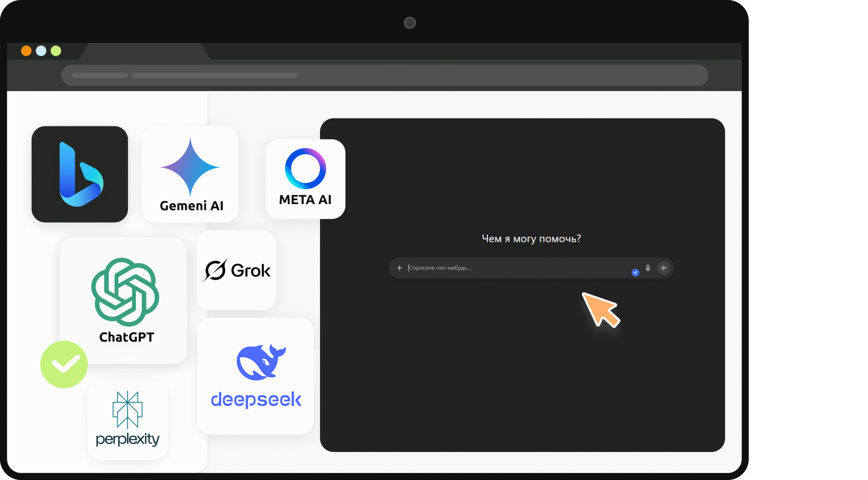
Task: Open the META AI tile
Action: [x=305, y=179]
